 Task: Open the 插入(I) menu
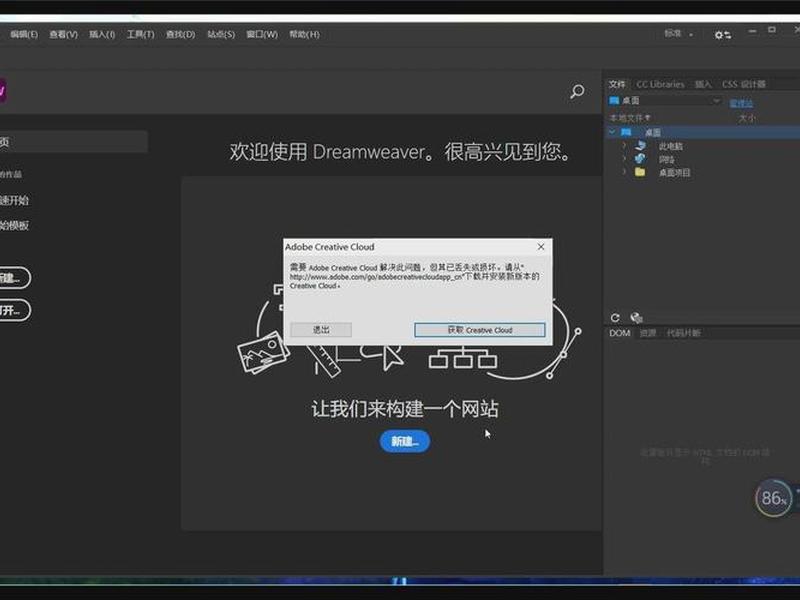click(102, 34)
